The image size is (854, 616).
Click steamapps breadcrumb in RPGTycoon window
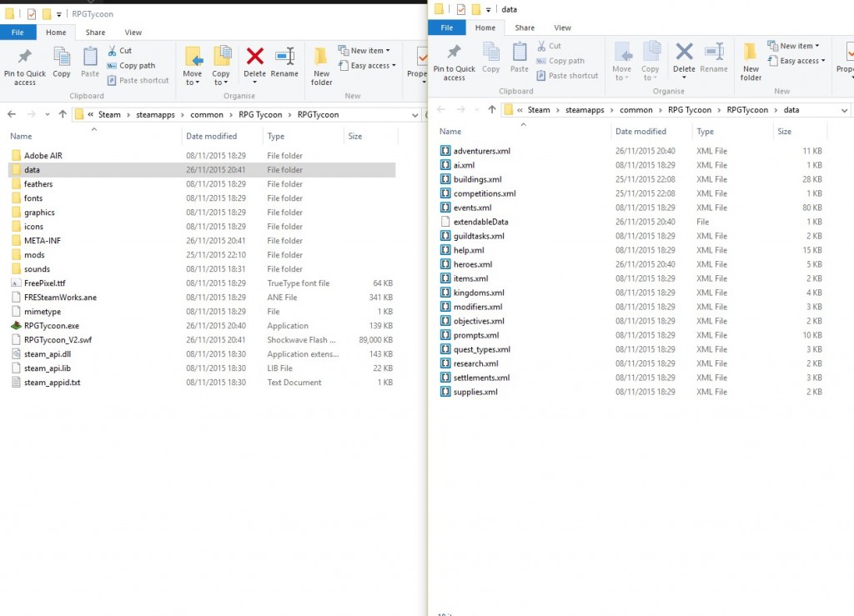[155, 114]
